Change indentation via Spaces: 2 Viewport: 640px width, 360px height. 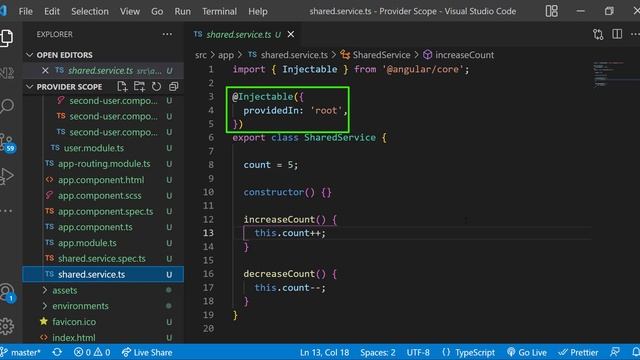click(x=378, y=352)
